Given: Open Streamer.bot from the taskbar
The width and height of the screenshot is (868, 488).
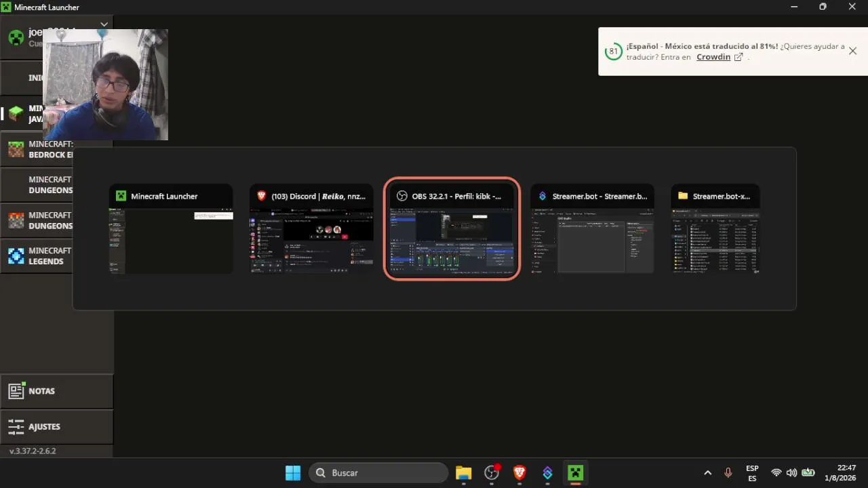Looking at the screenshot, I should (548, 472).
